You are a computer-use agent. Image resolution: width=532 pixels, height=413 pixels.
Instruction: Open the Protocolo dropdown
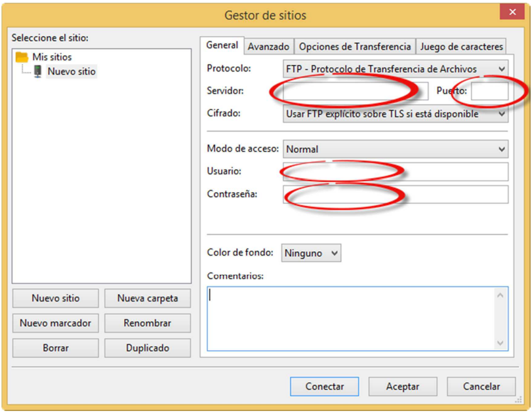pos(395,69)
